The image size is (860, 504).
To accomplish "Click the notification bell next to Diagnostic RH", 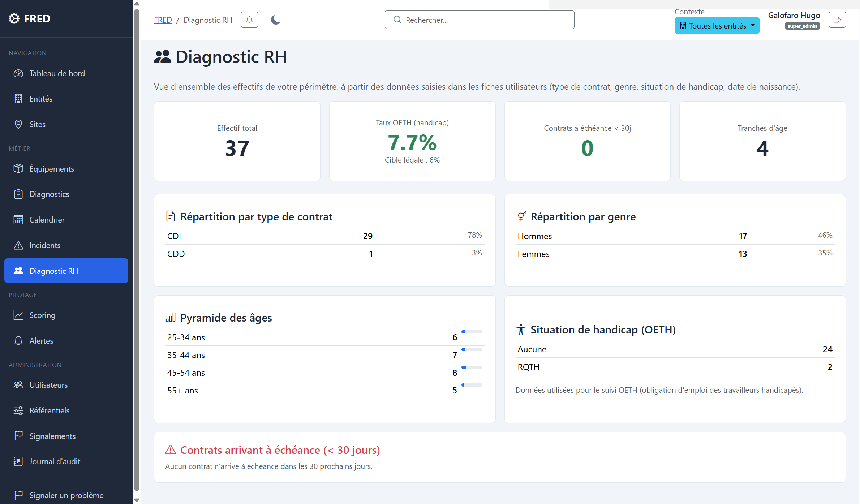I will click(249, 20).
